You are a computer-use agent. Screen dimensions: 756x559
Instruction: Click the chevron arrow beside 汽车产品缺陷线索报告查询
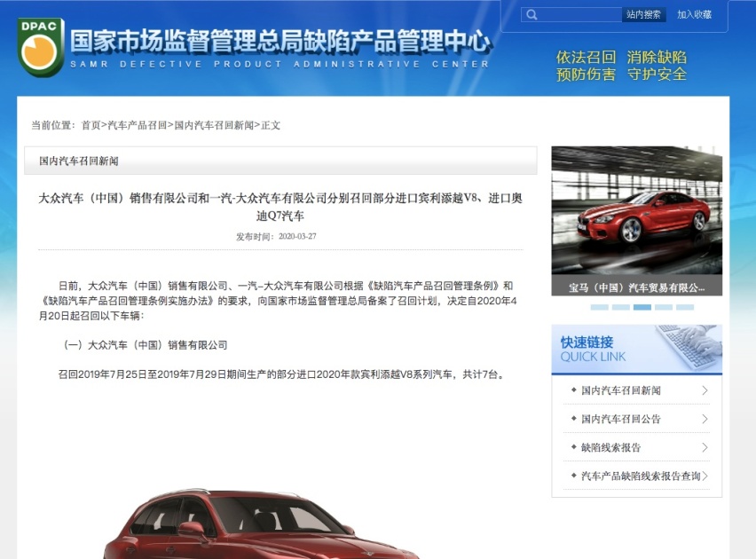point(705,476)
